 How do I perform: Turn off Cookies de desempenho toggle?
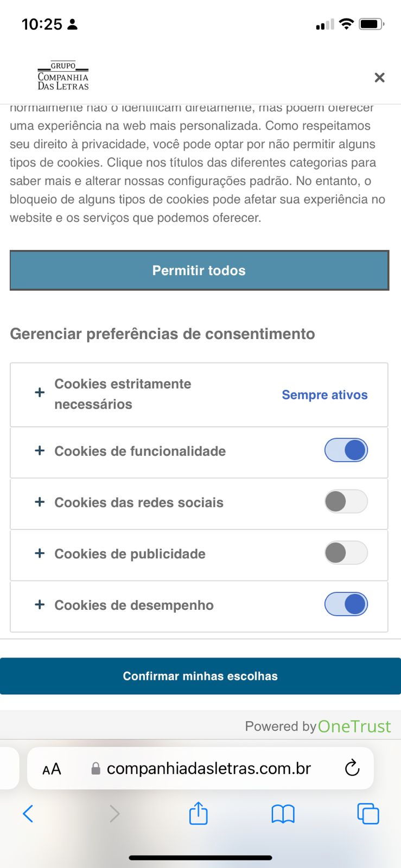point(346,604)
